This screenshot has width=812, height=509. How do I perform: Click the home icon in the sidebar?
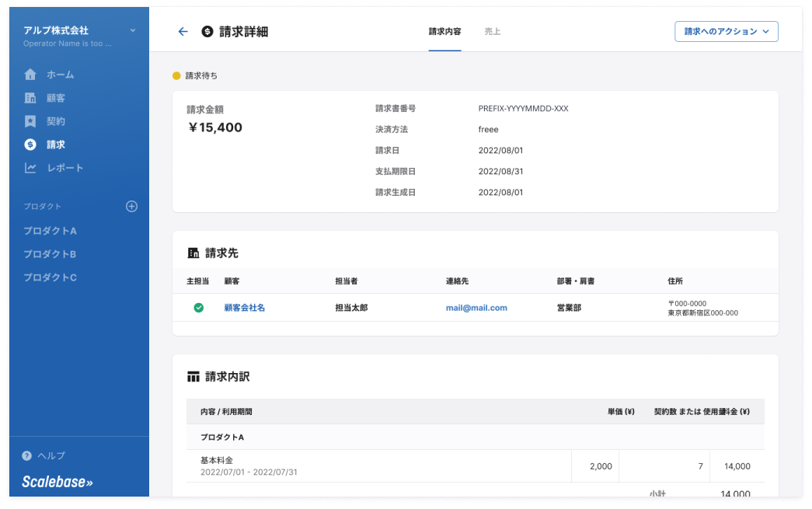[30, 75]
